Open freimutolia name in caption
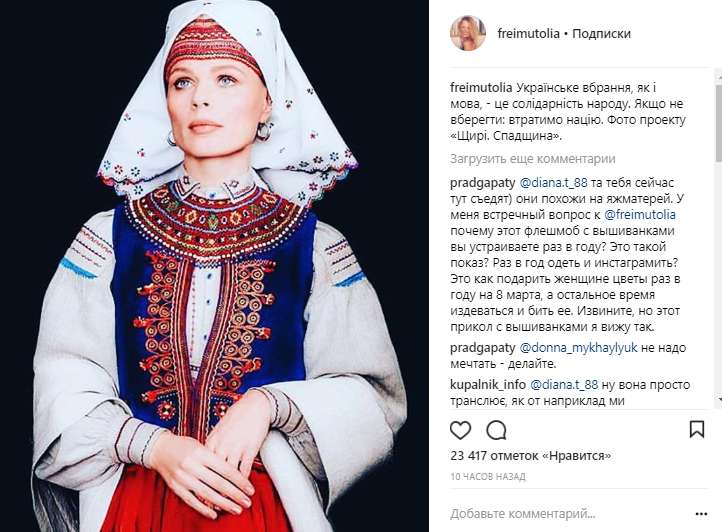 [481, 88]
